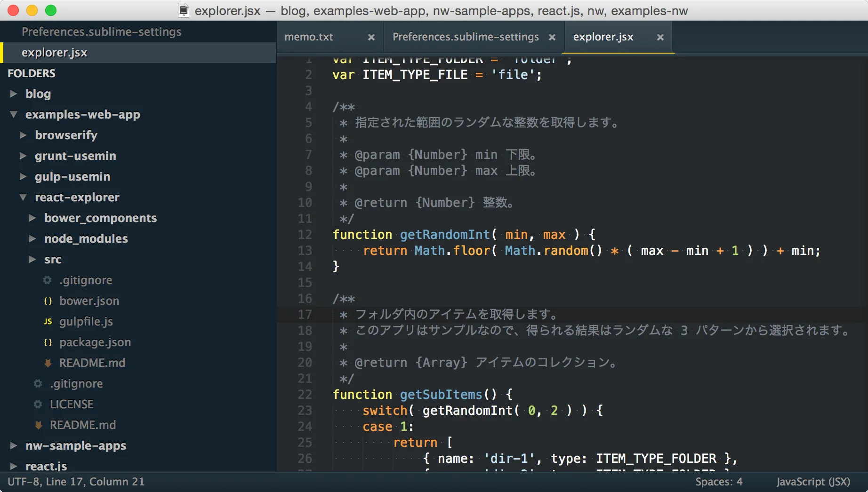Click the arrow icon beside README.md under src
The image size is (868, 492).
(47, 363)
